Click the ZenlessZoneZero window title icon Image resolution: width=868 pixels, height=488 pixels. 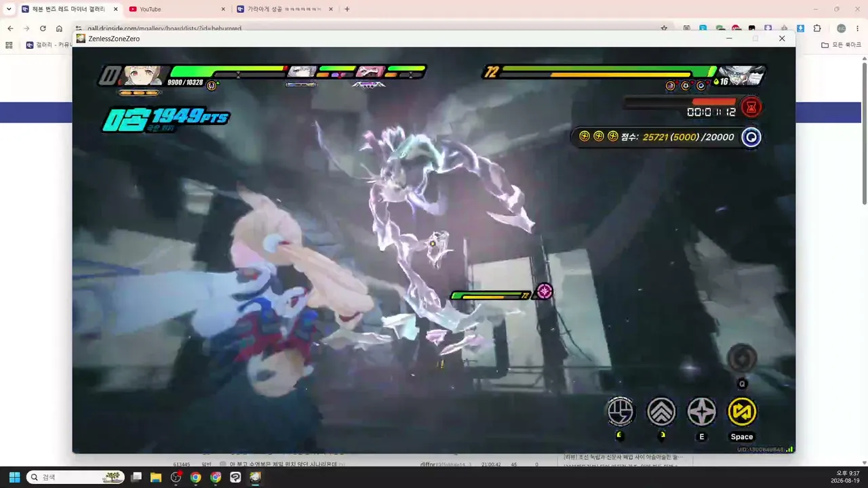click(81, 39)
